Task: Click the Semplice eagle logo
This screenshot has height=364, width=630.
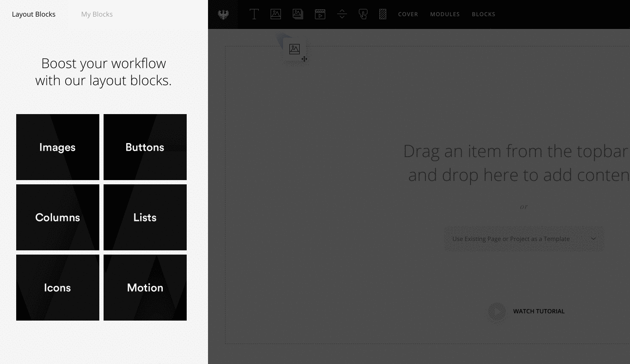Action: 223,14
